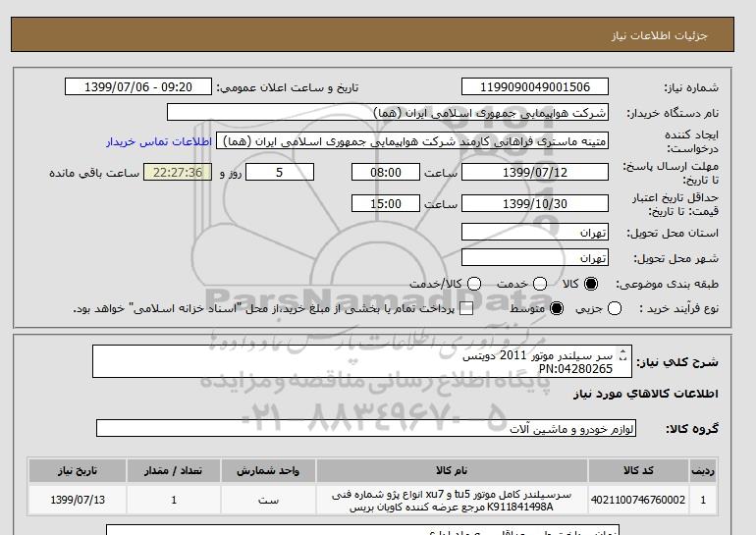Screen dimensions: 756x535
Task: Click the announcement date field 1399/07/06 - 09:20
Action: click(138, 86)
